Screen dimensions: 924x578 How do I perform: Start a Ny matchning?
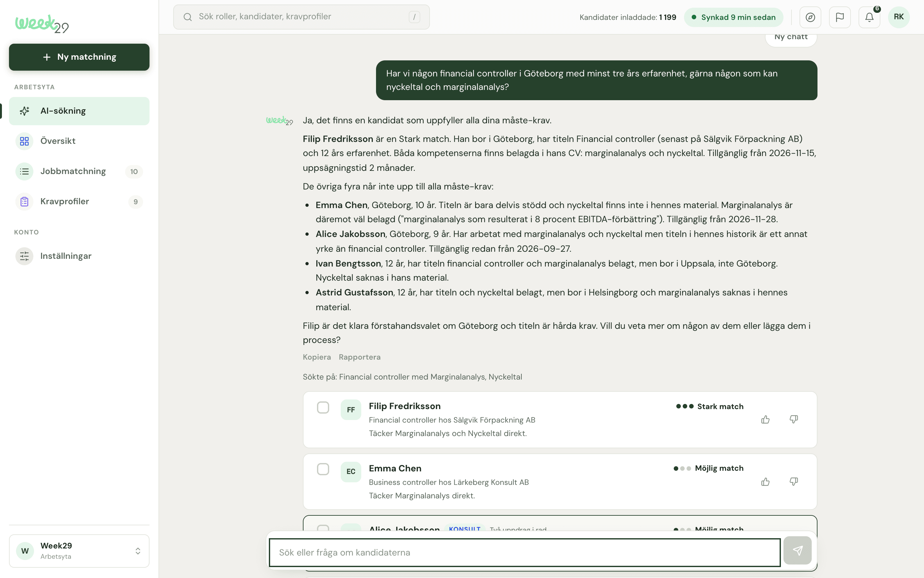[79, 57]
